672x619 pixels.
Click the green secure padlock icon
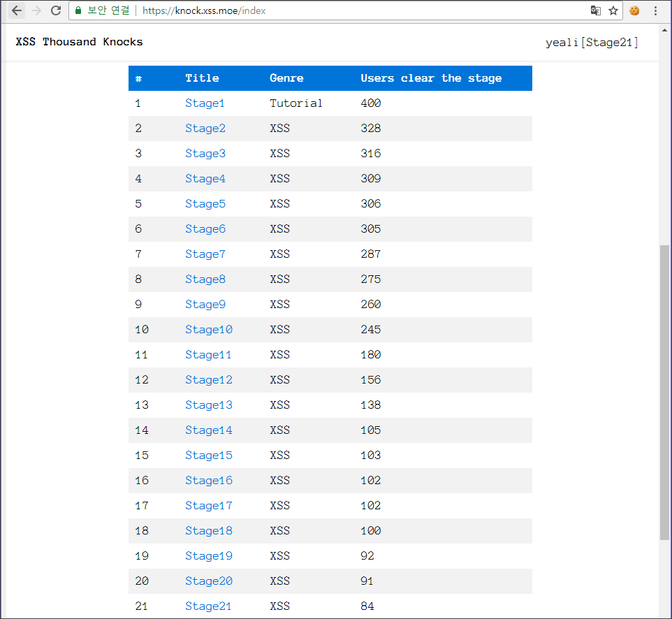click(78, 10)
